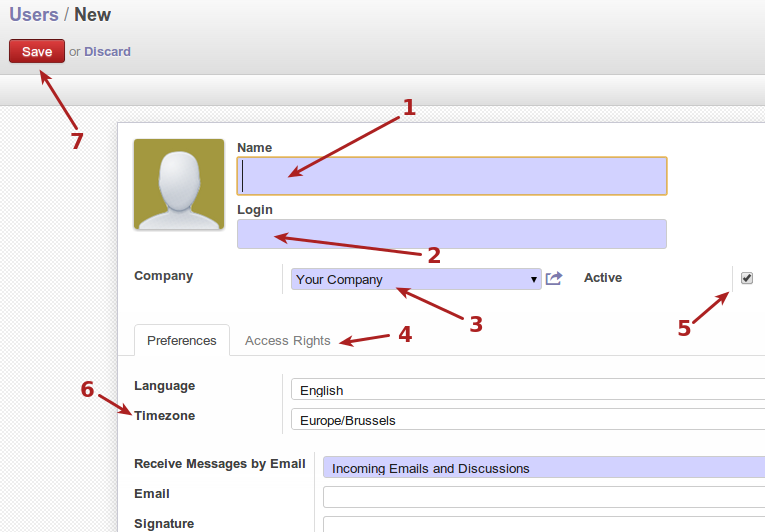This screenshot has height=532, width=765.
Task: Focus the Name input field
Action: tap(452, 176)
